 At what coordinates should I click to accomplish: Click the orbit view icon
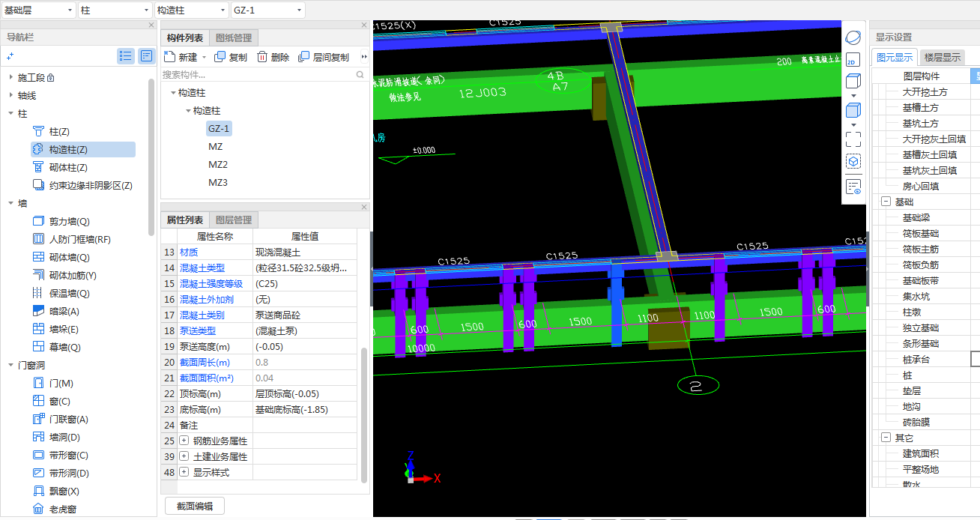click(853, 37)
